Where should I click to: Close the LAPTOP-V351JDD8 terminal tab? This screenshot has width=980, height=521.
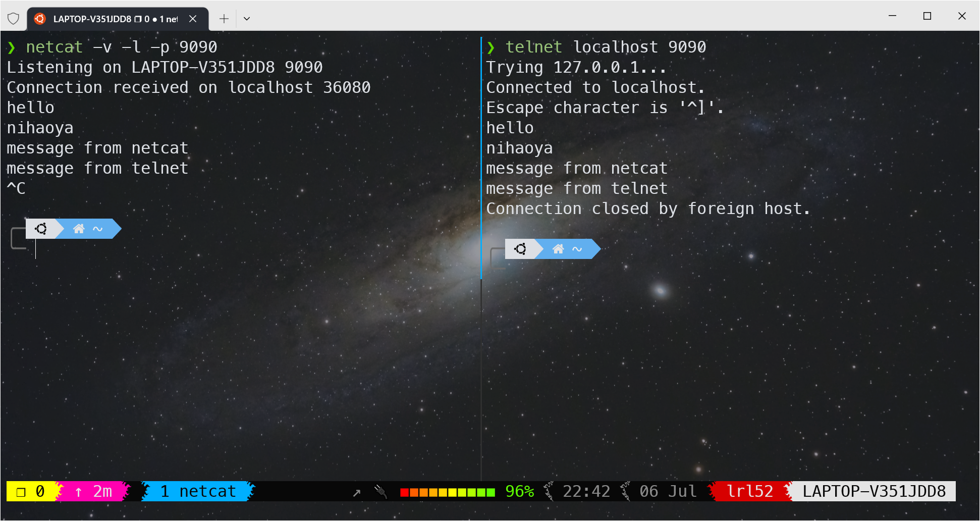coord(193,19)
